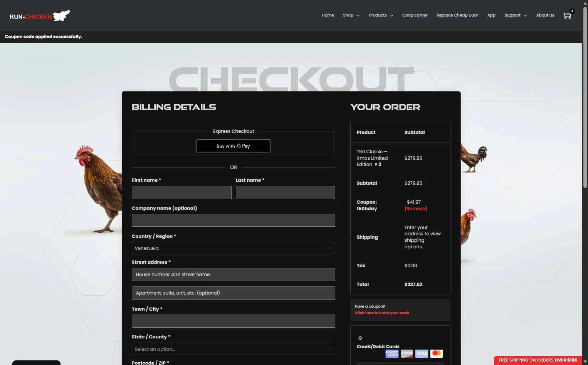Screen dimensions: 588x365
Task: Click the T50 Classic Xmas Limited Edition product text
Action: (x=372, y=158)
